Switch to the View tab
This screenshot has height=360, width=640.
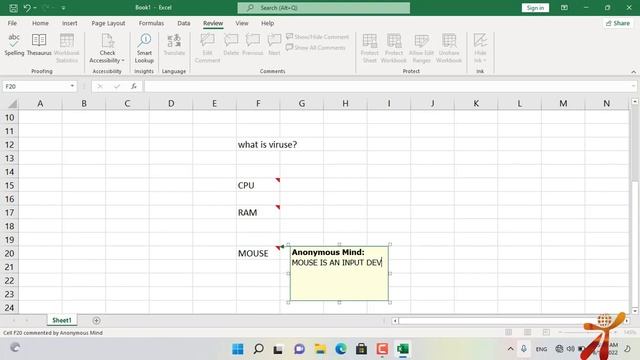pos(242,23)
